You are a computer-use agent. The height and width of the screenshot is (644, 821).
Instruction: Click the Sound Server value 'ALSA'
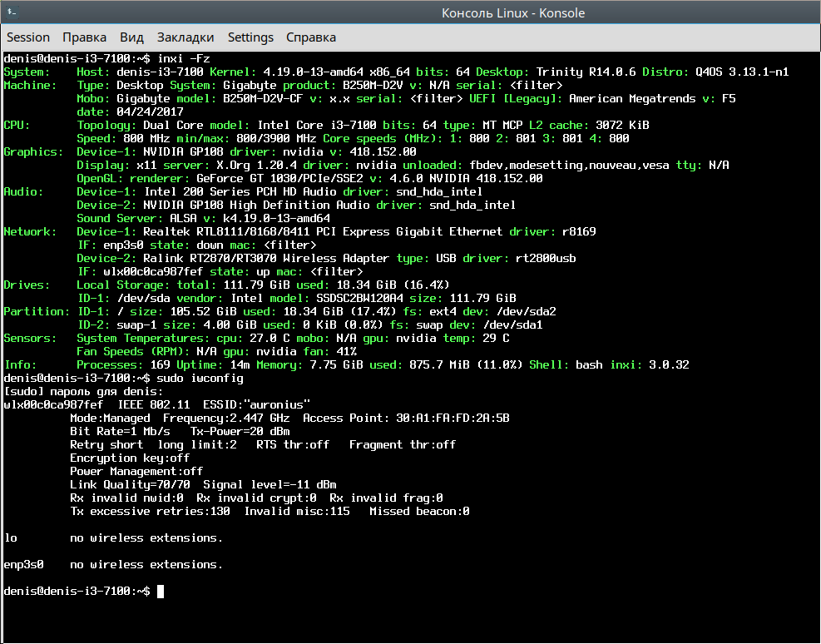tap(183, 218)
